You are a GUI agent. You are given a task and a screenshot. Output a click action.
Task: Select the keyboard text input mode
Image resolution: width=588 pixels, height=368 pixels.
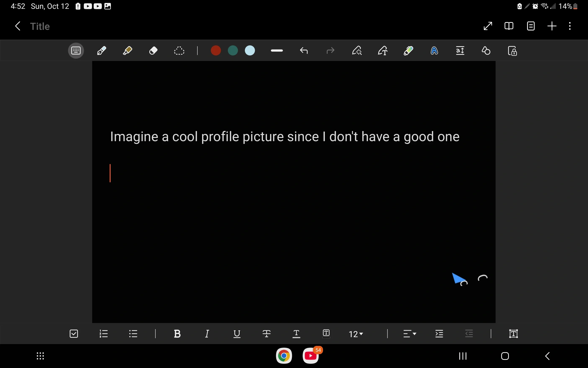76,51
